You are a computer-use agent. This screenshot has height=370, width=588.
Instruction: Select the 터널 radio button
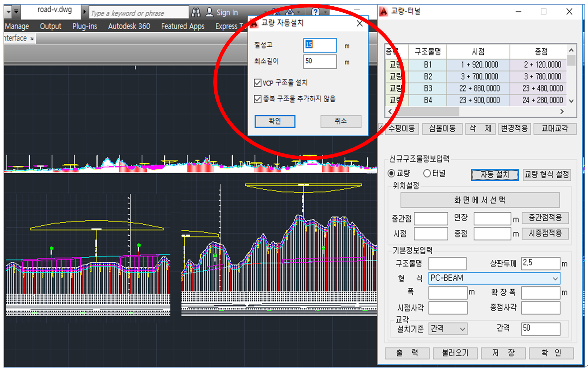[x=427, y=173]
